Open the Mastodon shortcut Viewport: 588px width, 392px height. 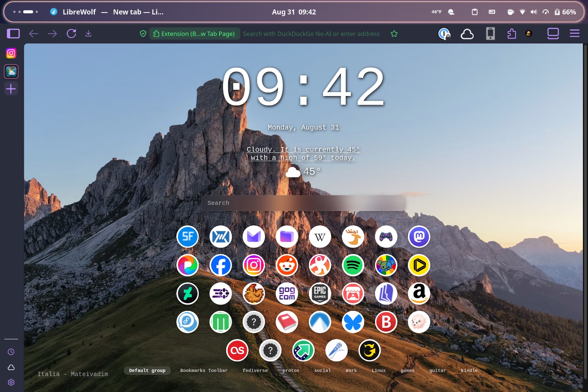tap(419, 237)
